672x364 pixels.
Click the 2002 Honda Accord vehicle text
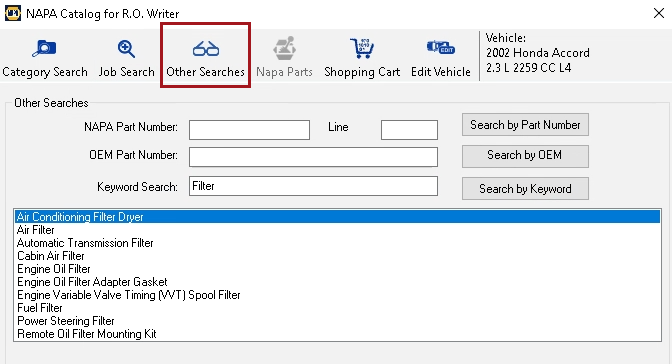[x=538, y=53]
